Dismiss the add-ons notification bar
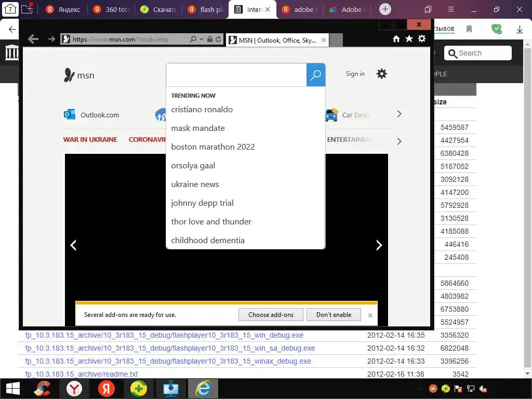 370,315
